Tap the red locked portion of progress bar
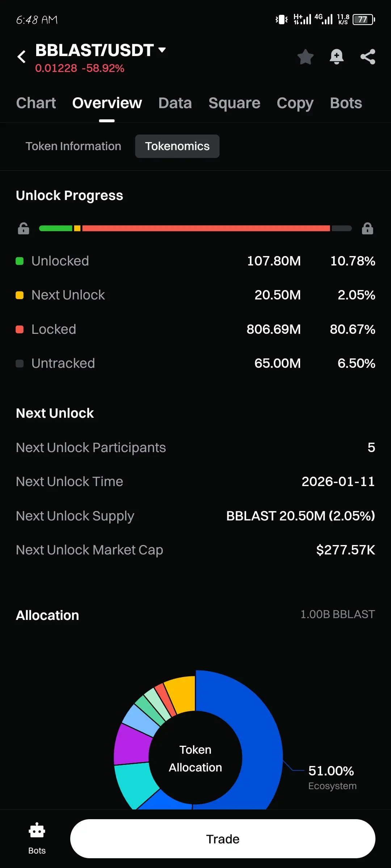 coord(206,228)
